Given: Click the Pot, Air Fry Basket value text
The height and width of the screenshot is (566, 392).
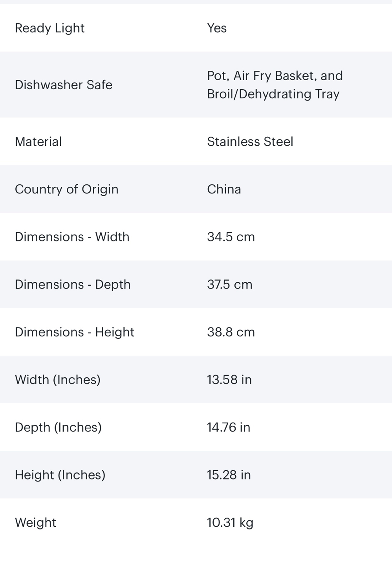Looking at the screenshot, I should [275, 85].
